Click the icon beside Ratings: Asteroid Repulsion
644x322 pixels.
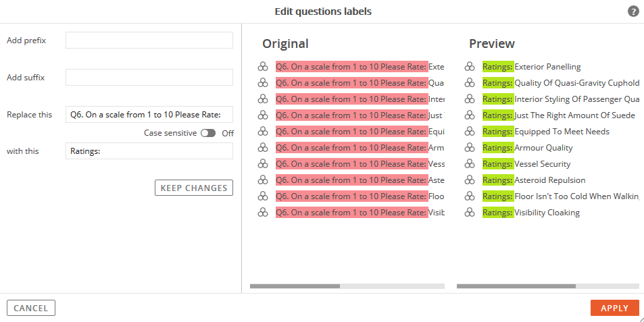pos(470,180)
